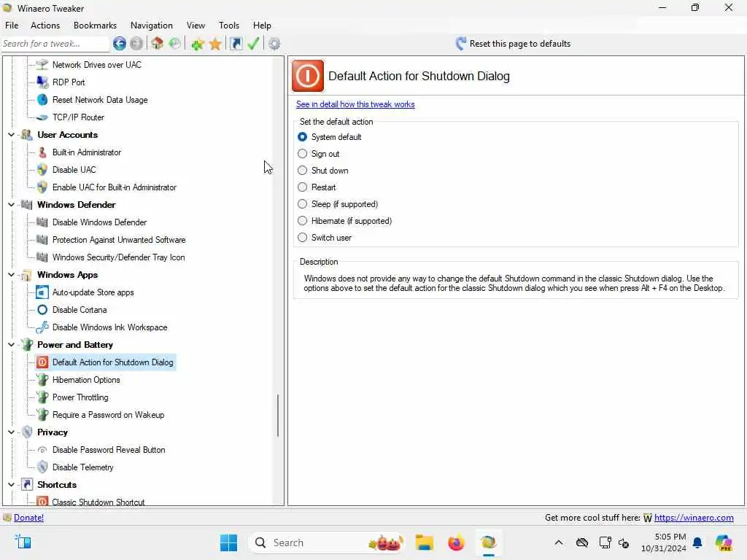Collapse the Windows Apps tree node
This screenshot has width=747, height=560.
click(x=12, y=275)
